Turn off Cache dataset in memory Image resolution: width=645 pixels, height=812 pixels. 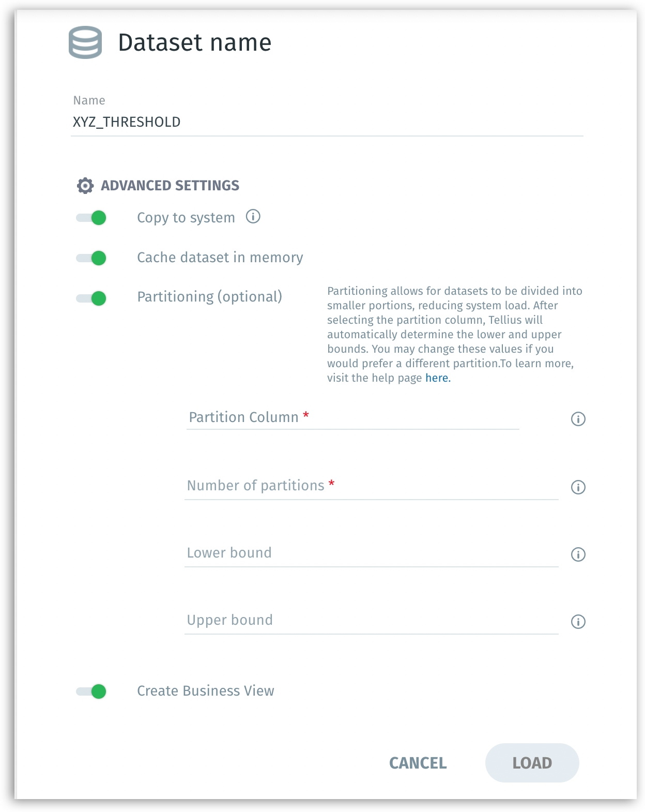(91, 258)
